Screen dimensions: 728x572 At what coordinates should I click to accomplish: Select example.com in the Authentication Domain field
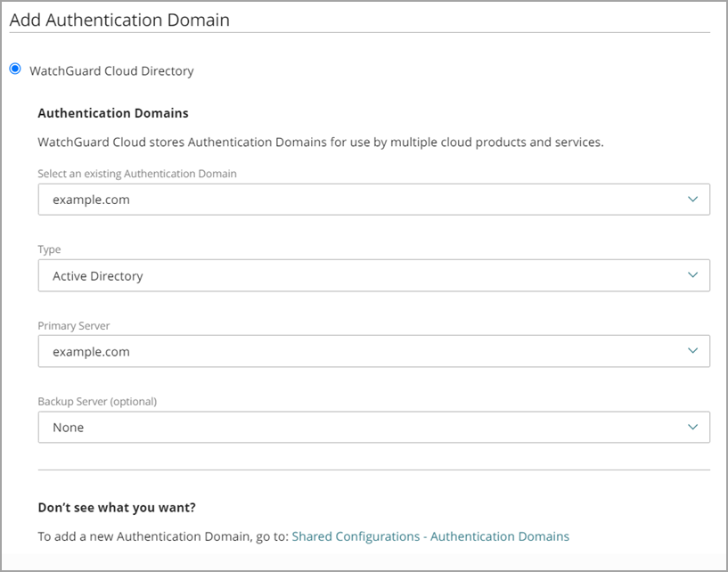tap(78, 199)
